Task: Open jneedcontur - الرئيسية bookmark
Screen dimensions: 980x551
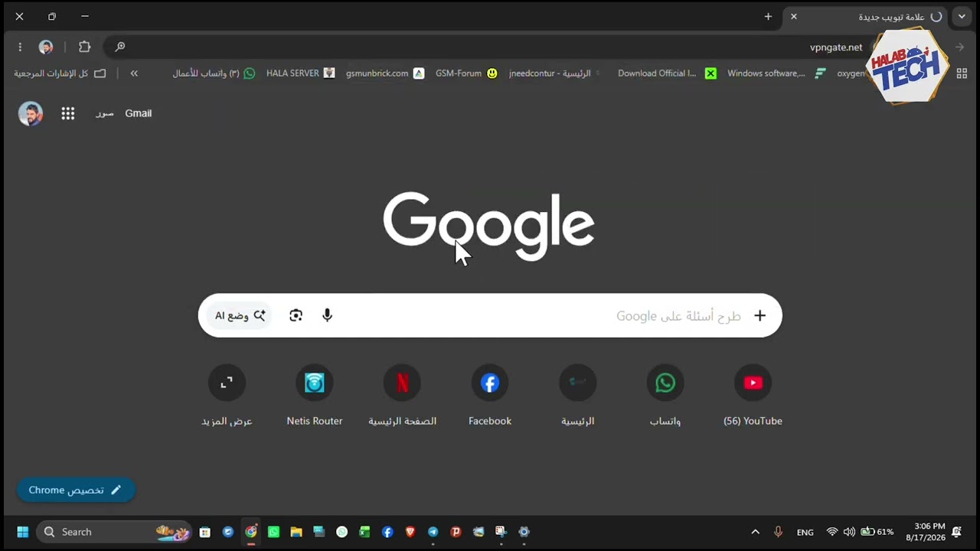Action: [x=554, y=73]
